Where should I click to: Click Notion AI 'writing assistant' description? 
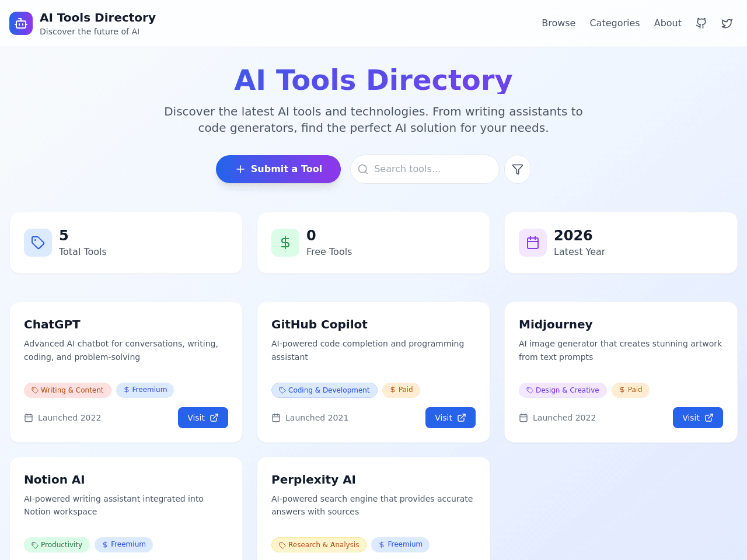coord(114,505)
